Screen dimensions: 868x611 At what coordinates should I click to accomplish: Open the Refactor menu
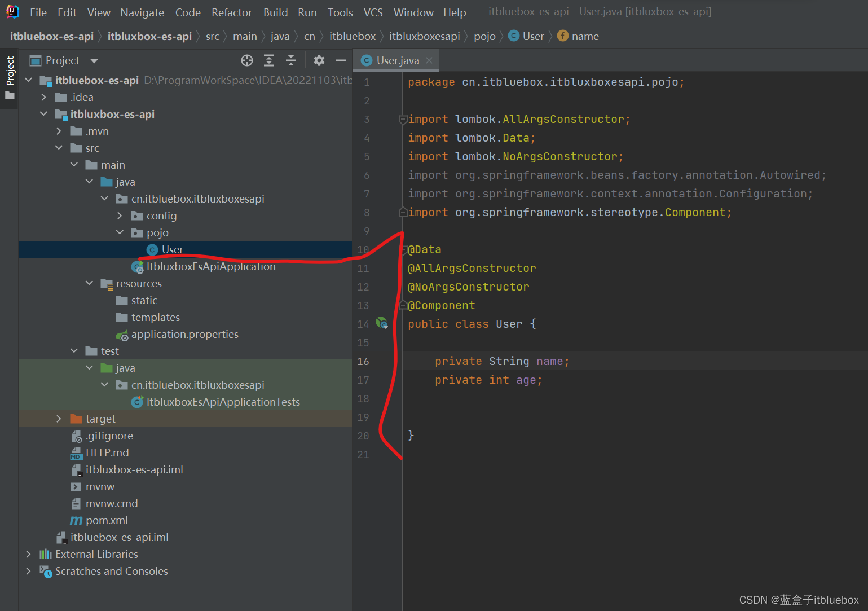click(x=232, y=12)
